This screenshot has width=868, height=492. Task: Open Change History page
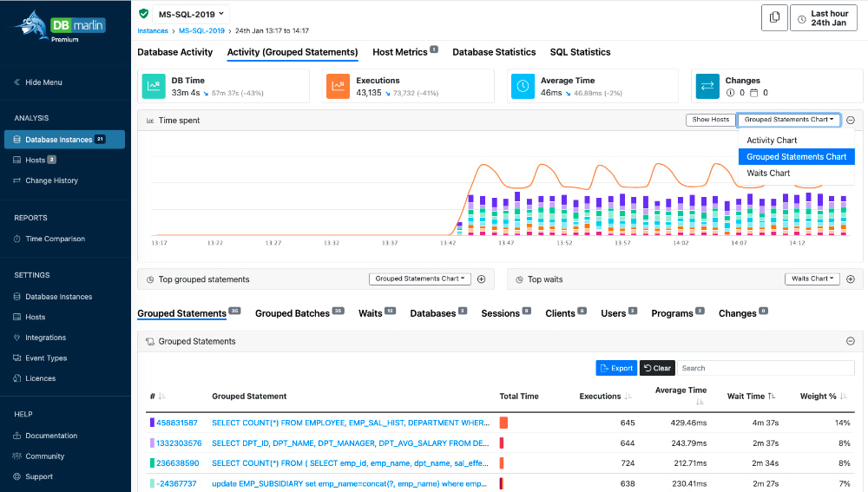click(x=45, y=180)
